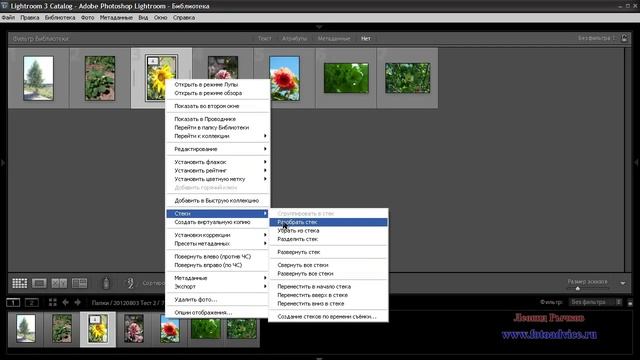Choose 'Развернуть стек' submenu item
The image size is (640, 360).
pos(328,252)
